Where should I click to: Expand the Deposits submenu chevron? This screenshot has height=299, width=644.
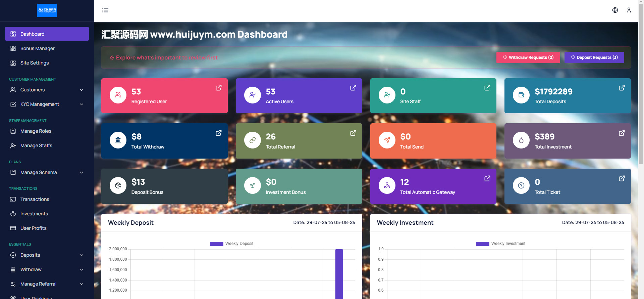pyautogui.click(x=82, y=255)
